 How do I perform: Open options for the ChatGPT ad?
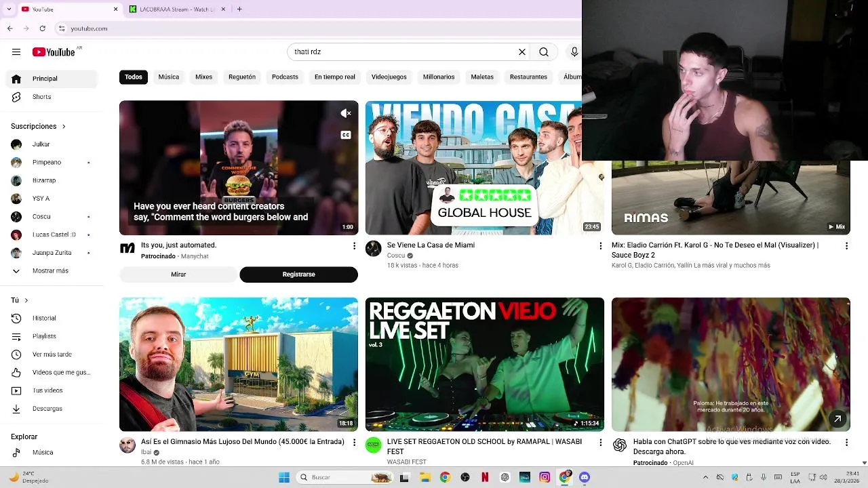click(x=846, y=443)
